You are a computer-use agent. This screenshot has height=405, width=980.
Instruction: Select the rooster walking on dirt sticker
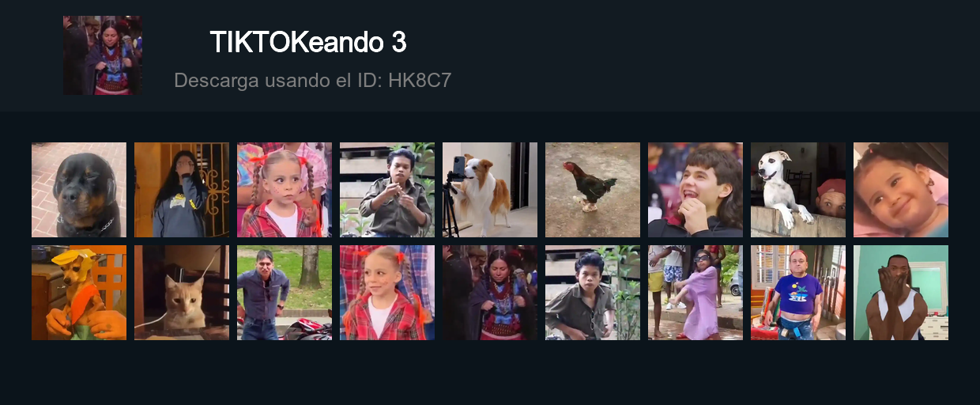(593, 190)
